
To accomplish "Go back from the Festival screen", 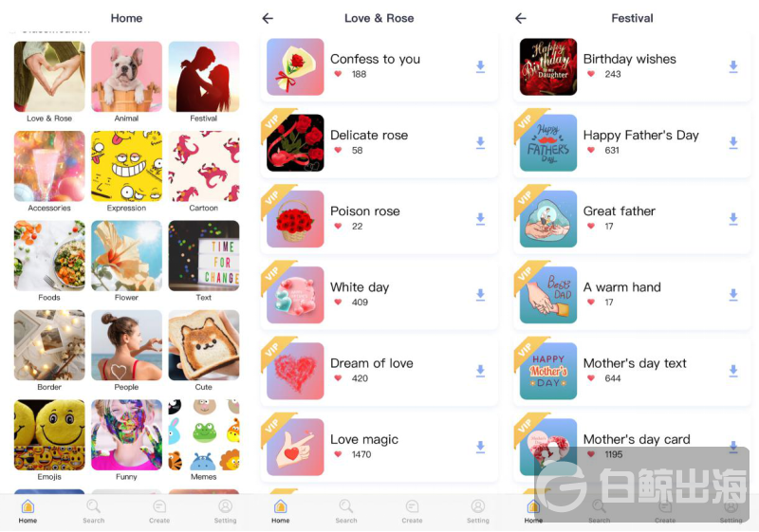I will (521, 18).
